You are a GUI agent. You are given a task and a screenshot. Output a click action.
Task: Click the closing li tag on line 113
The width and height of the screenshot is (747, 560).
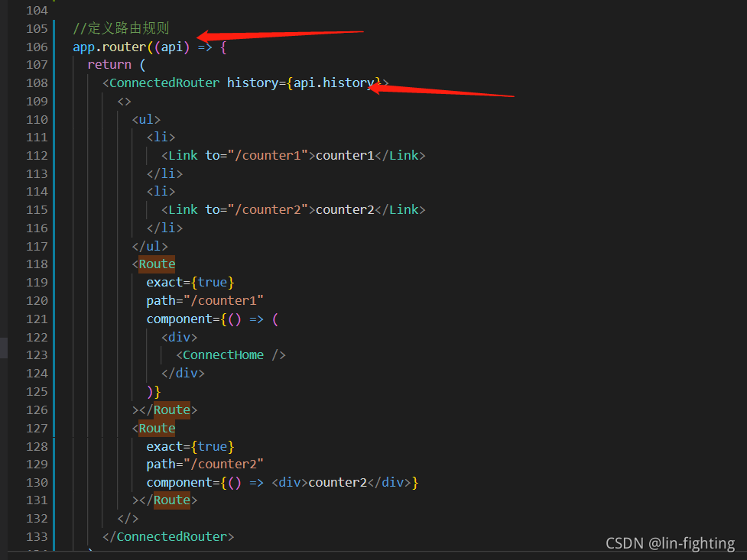point(165,173)
